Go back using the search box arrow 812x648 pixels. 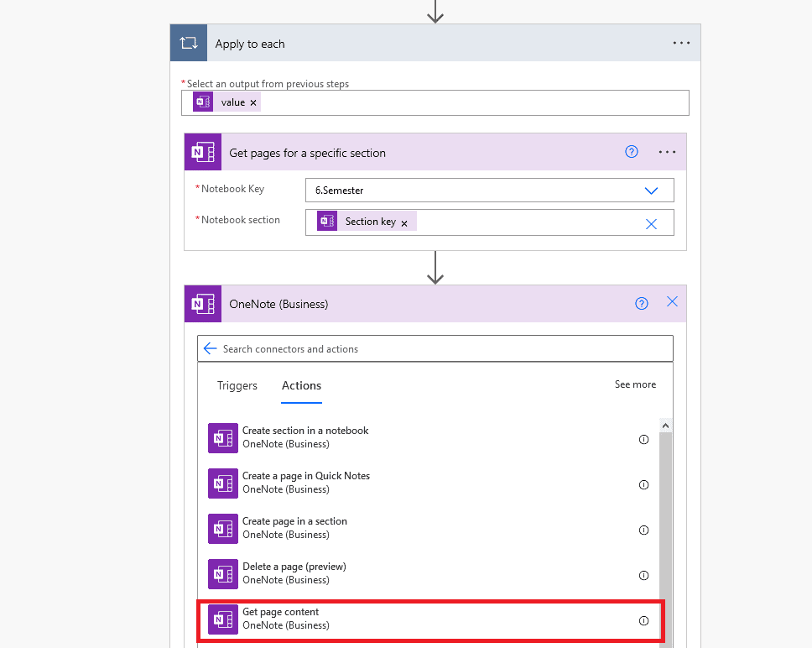coord(210,348)
